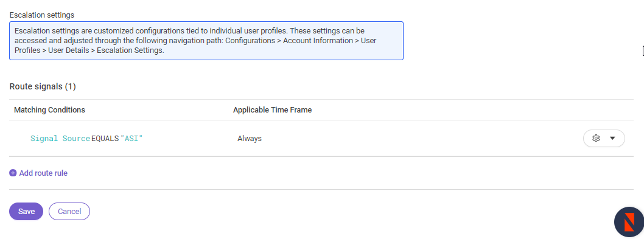Screen dimensions: 644x239
Task: Cancel the changes
Action: pyautogui.click(x=69, y=212)
